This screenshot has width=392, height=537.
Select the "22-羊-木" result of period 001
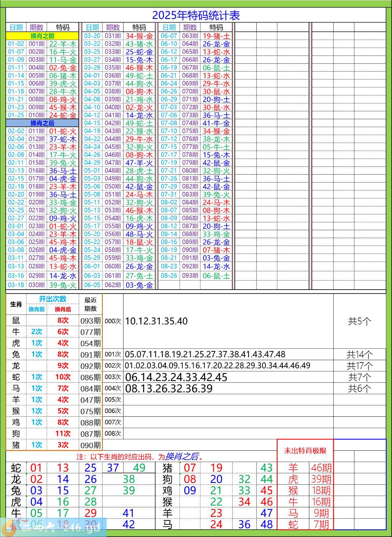[x=63, y=44]
